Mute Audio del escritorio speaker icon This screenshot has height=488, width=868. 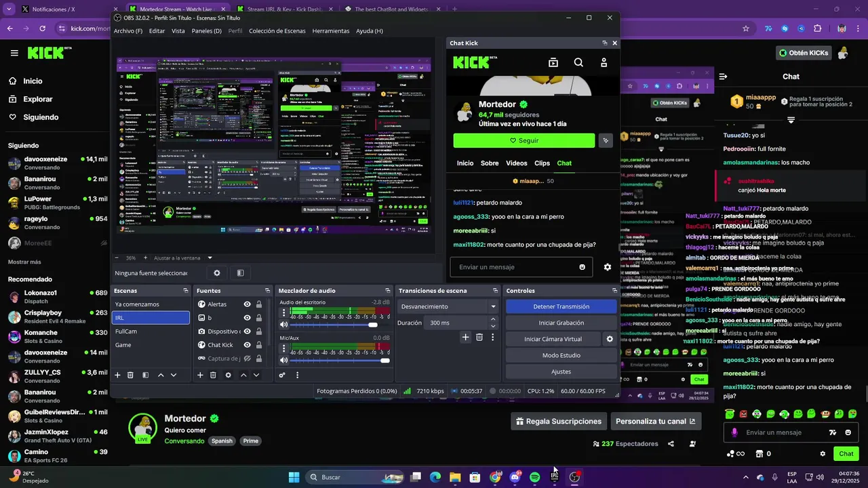coord(283,325)
